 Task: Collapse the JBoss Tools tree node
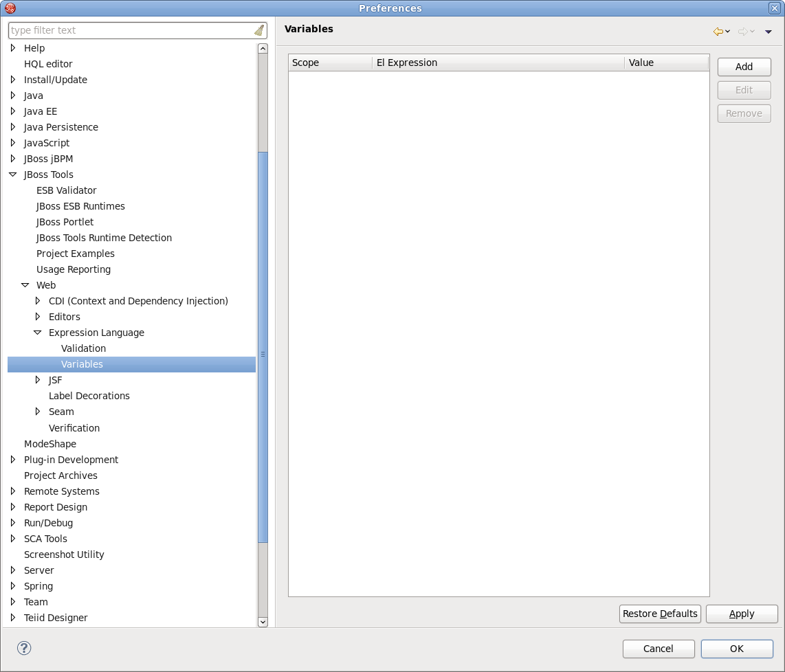(x=13, y=175)
